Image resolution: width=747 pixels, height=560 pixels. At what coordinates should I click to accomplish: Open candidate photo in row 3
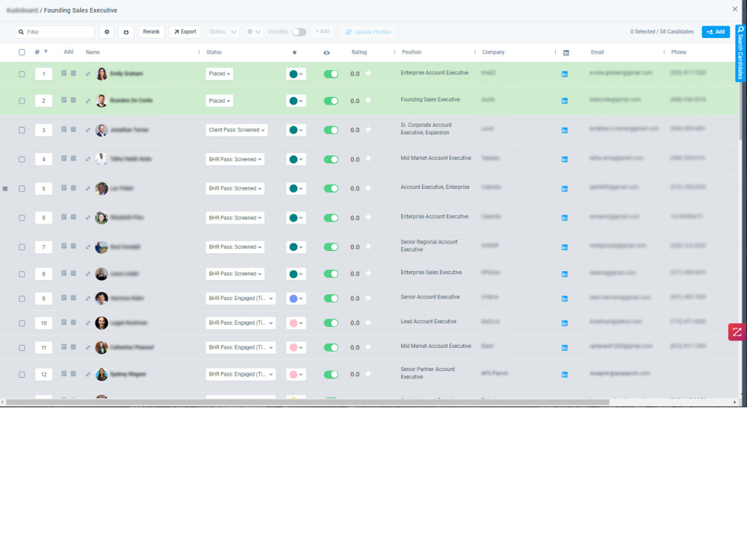(102, 130)
